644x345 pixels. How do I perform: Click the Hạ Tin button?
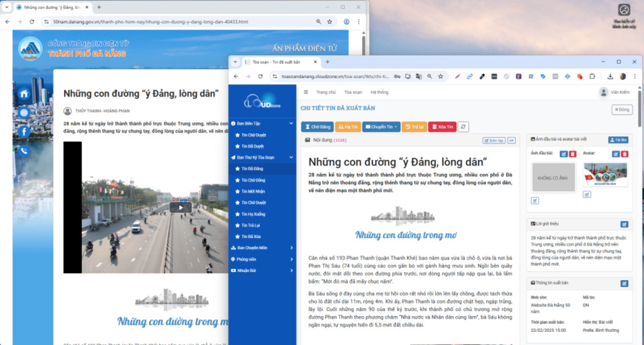pos(348,127)
